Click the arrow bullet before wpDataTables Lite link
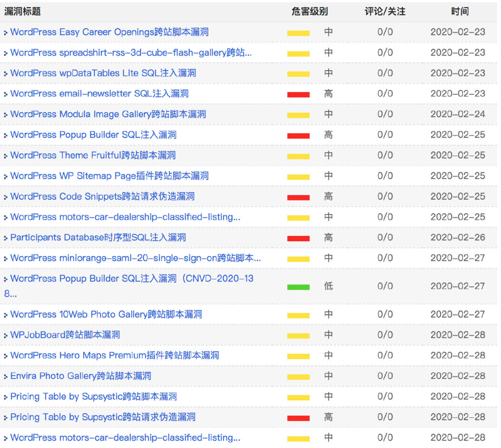This screenshot has height=448, width=501. click(6, 74)
